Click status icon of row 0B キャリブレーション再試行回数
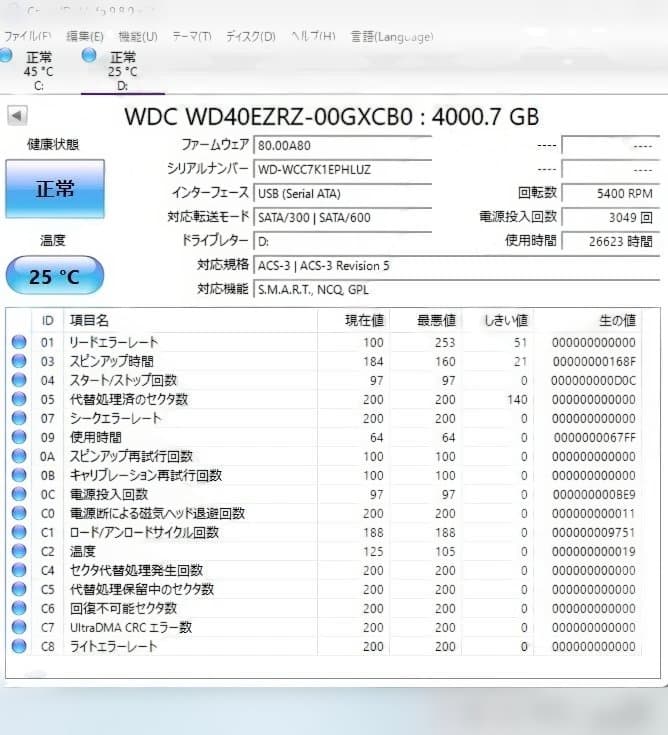668x735 pixels. [19, 475]
